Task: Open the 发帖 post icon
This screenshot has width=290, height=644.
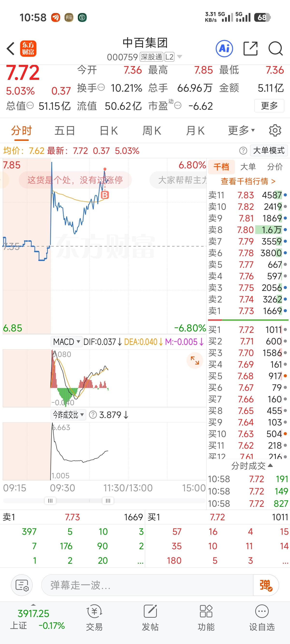Action: point(150,617)
